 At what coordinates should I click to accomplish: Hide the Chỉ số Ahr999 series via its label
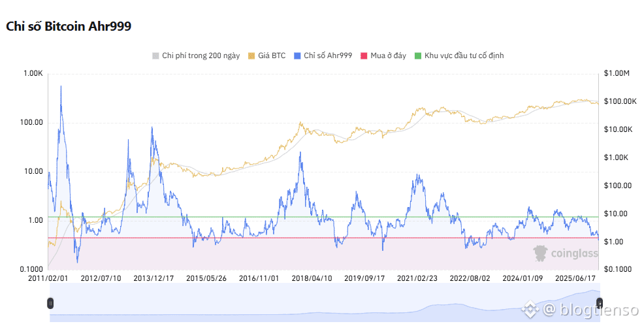click(329, 56)
